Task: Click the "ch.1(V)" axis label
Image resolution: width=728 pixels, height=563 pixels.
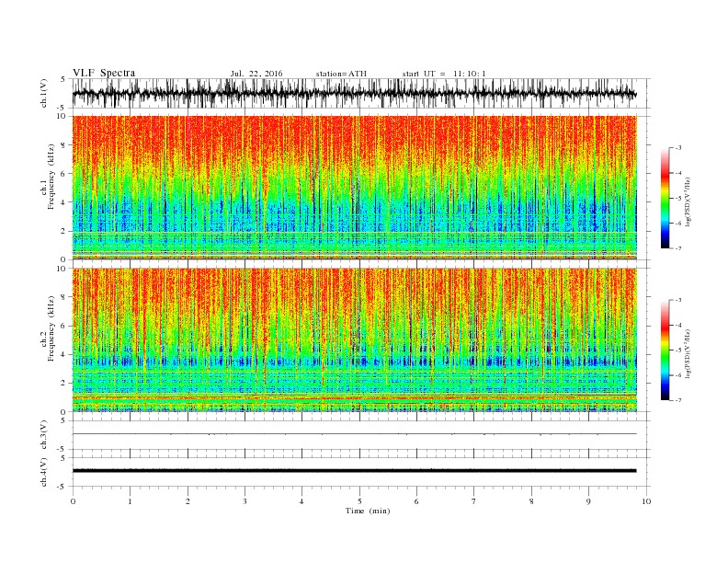Action: pyautogui.click(x=44, y=93)
